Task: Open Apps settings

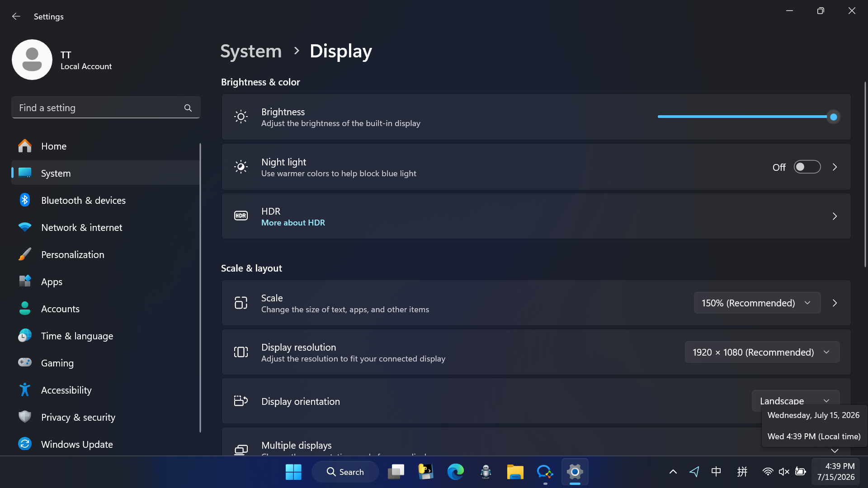Action: (x=105, y=282)
